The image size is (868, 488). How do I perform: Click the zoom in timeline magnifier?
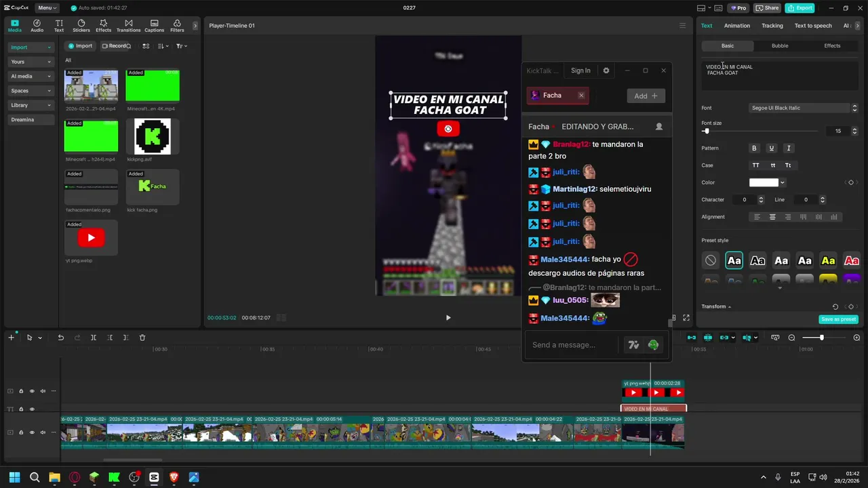(x=856, y=338)
